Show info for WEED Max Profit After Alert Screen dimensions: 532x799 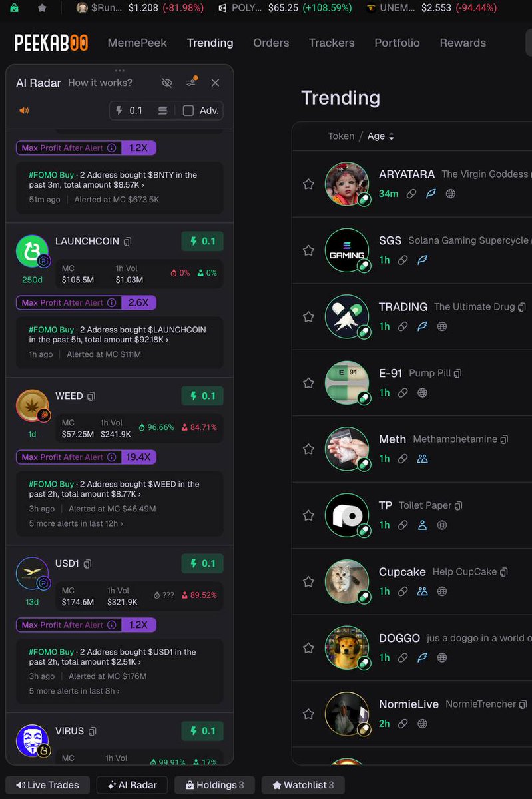(112, 457)
